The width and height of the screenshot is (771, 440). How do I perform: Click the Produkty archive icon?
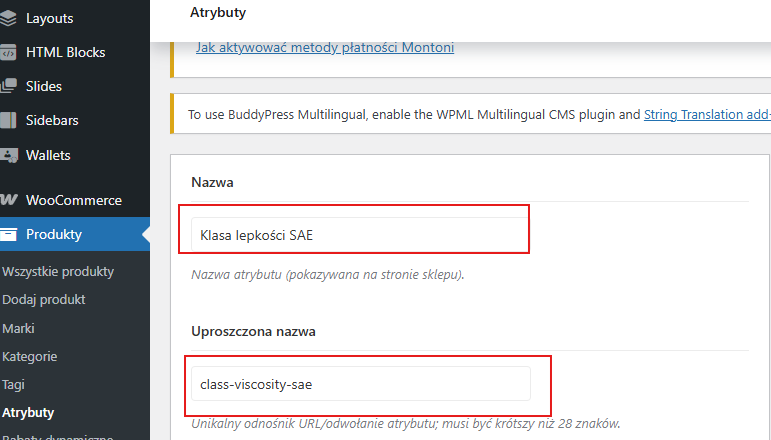[8, 234]
